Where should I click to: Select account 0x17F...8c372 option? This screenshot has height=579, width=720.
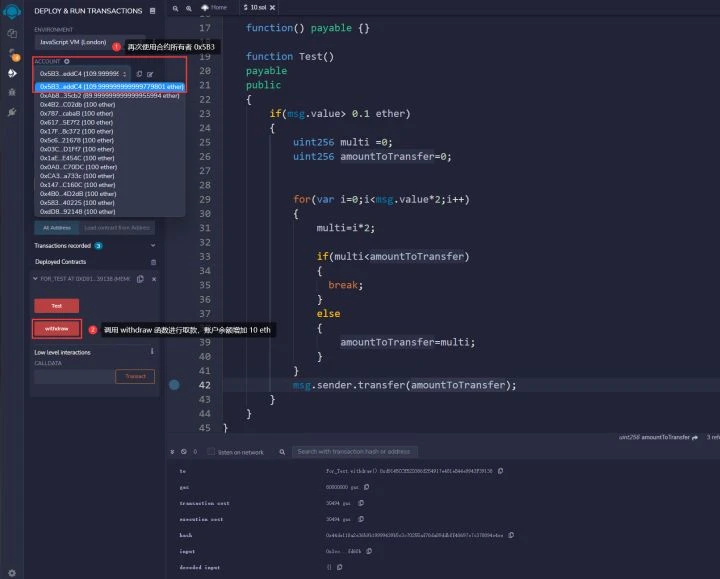pos(110,131)
